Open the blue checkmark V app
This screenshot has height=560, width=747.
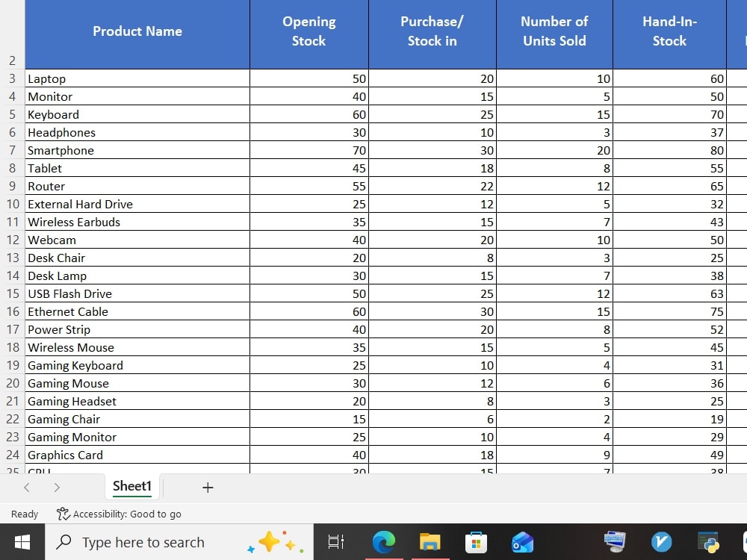tap(661, 542)
